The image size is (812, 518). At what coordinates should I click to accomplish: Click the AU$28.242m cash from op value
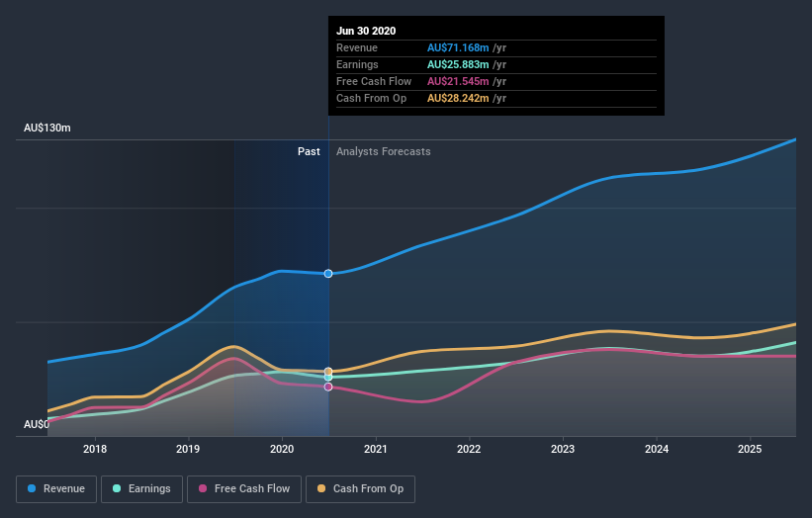pyautogui.click(x=458, y=98)
